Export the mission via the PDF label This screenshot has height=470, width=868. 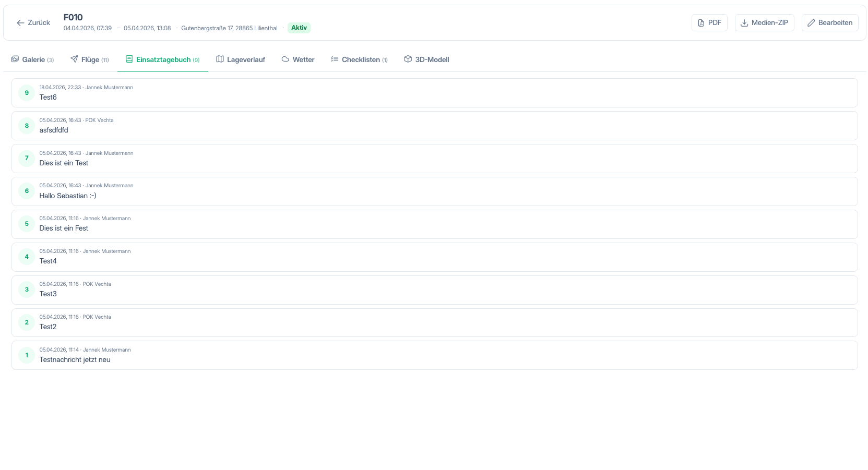tap(715, 23)
